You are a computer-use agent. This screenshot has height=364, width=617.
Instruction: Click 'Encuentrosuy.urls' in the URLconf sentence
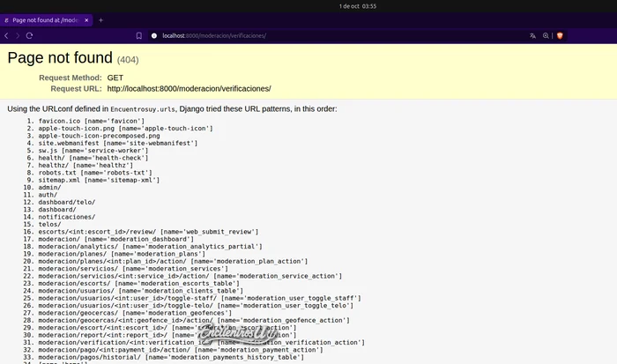(x=143, y=109)
